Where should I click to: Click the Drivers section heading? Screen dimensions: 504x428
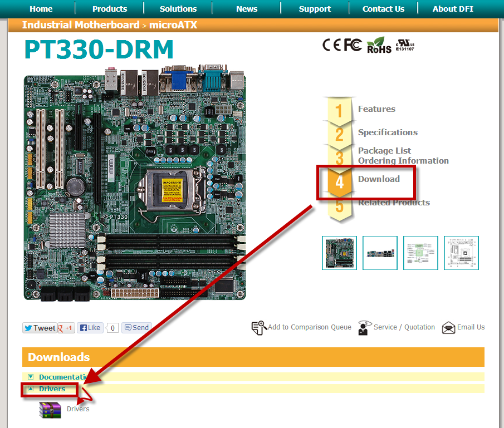(52, 389)
